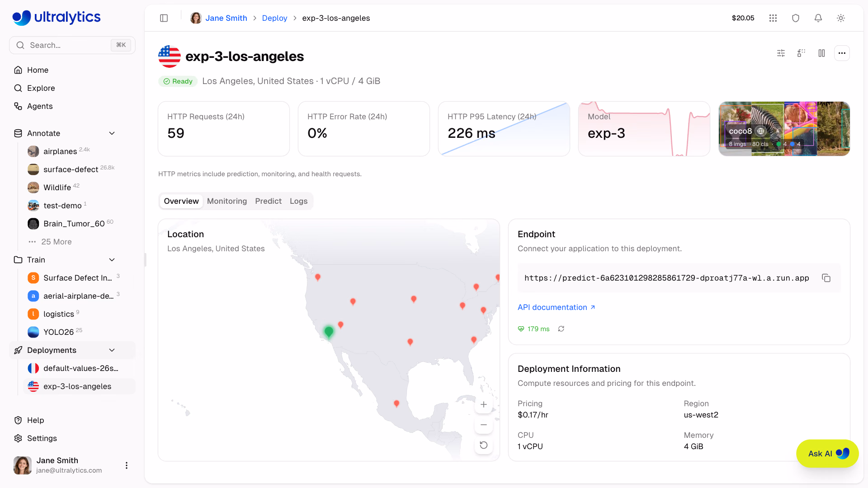Zoom out on the location map
The image size is (868, 488).
coord(484,425)
